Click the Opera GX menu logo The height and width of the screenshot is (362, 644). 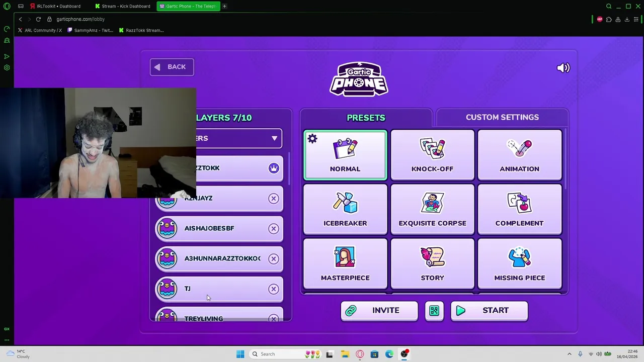coord(7,6)
